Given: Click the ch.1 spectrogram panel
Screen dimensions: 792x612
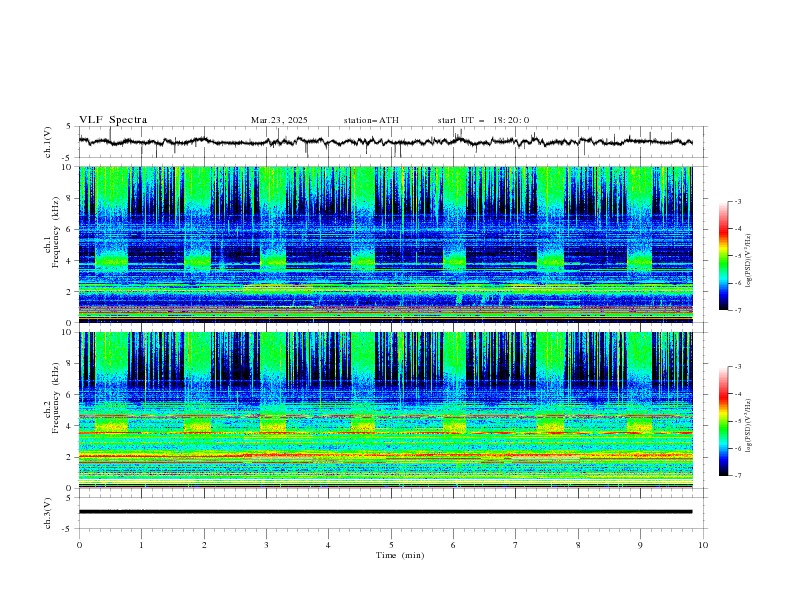Looking at the screenshot, I should [385, 244].
